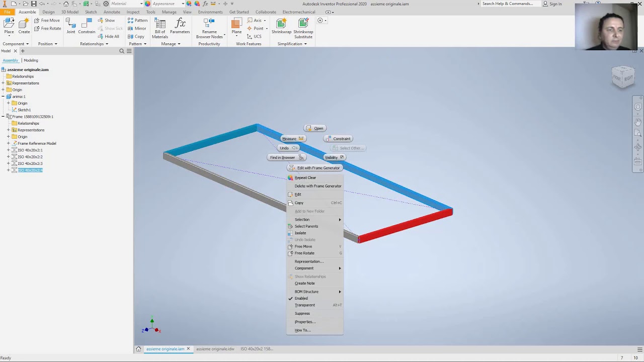
Task: Add a work Axis
Action: tap(255, 20)
